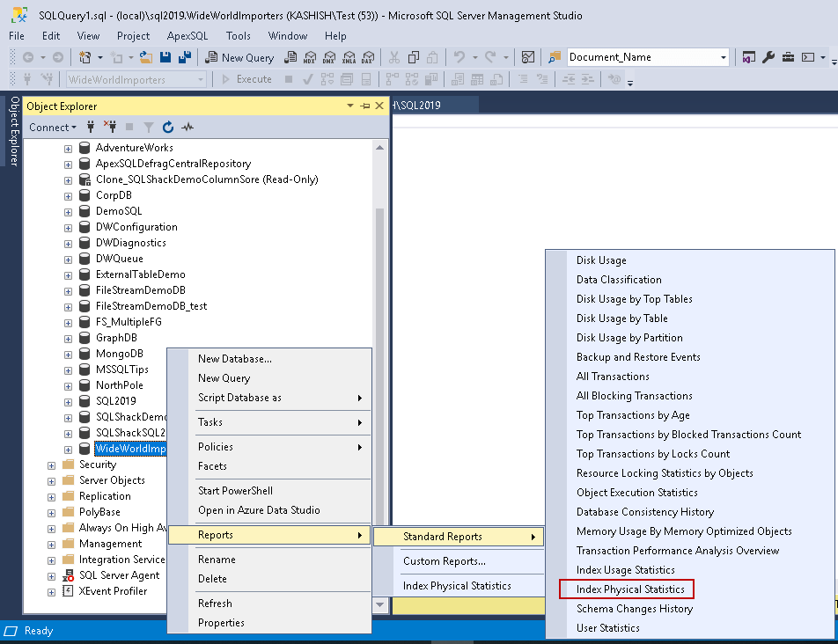Disconnect the selected server in Object Explorer
This screenshot has width=838, height=644.
pyautogui.click(x=110, y=127)
